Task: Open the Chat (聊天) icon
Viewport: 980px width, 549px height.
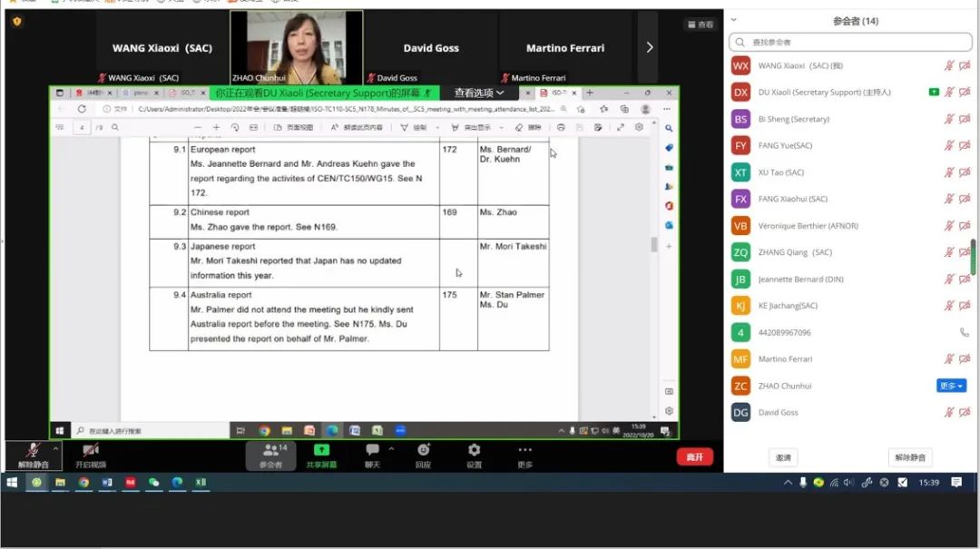Action: [x=372, y=455]
